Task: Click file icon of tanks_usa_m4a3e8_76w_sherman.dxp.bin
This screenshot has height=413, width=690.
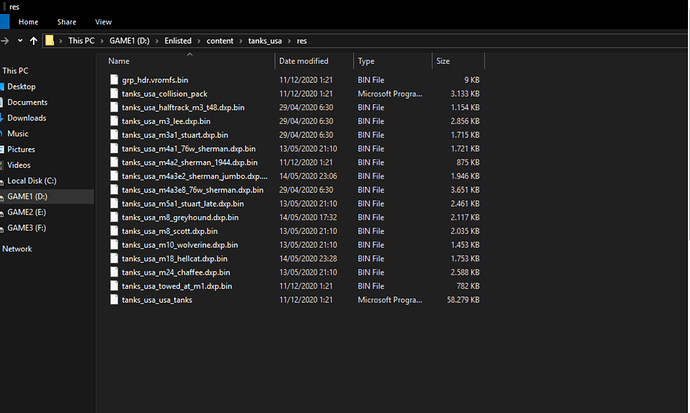Action: click(114, 190)
